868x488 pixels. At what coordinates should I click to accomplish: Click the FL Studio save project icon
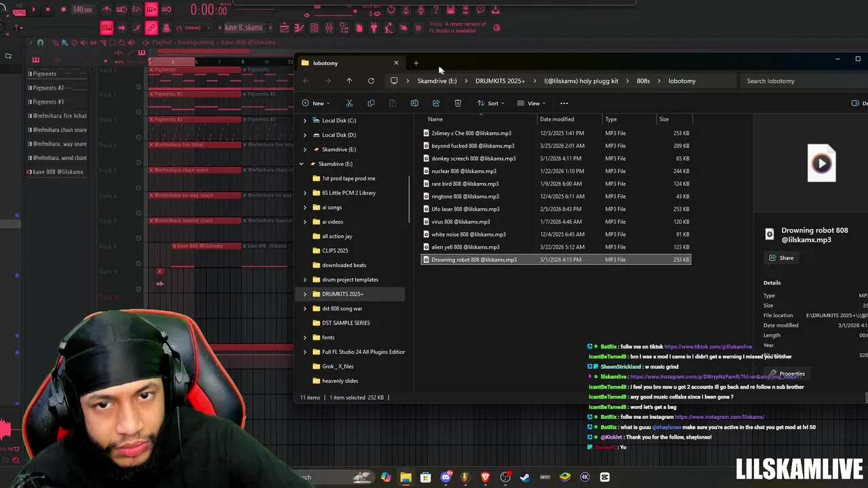click(450, 9)
